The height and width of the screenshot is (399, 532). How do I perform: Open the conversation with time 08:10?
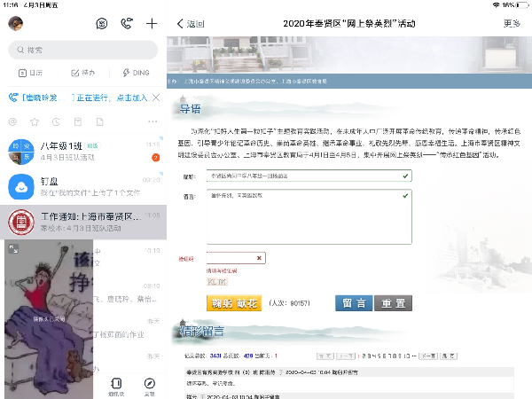129,293
